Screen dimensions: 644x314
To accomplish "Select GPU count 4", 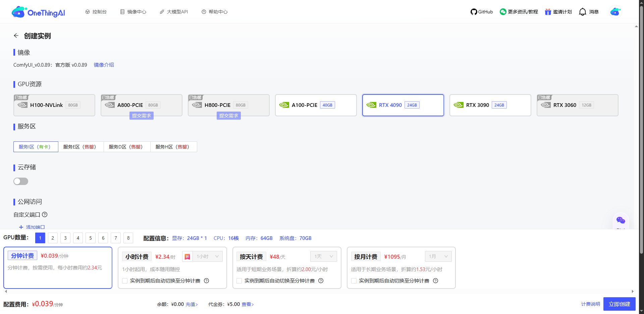I will [x=78, y=238].
